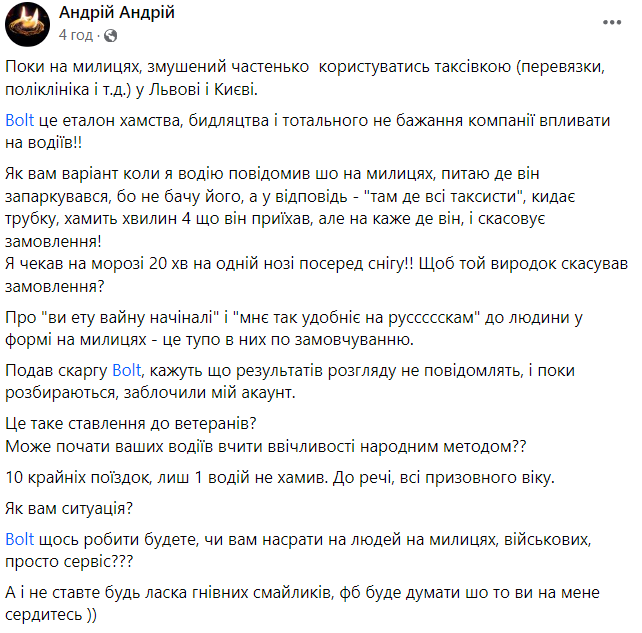Image resolution: width=642 pixels, height=633 pixels.
Task: Click the public audience globe icon
Action: [110, 35]
